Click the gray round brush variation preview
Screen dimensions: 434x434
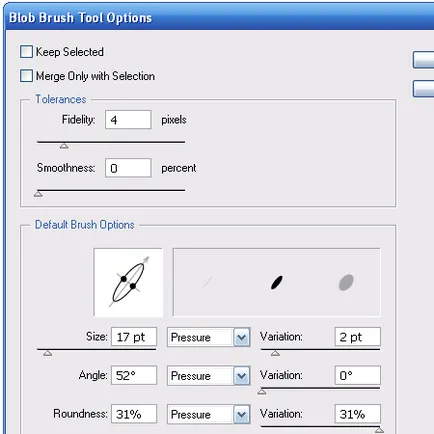pos(346,282)
